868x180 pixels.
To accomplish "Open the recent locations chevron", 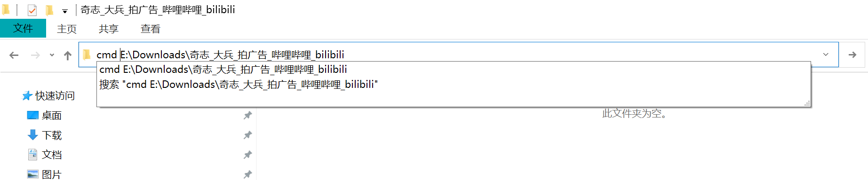I will [x=52, y=55].
